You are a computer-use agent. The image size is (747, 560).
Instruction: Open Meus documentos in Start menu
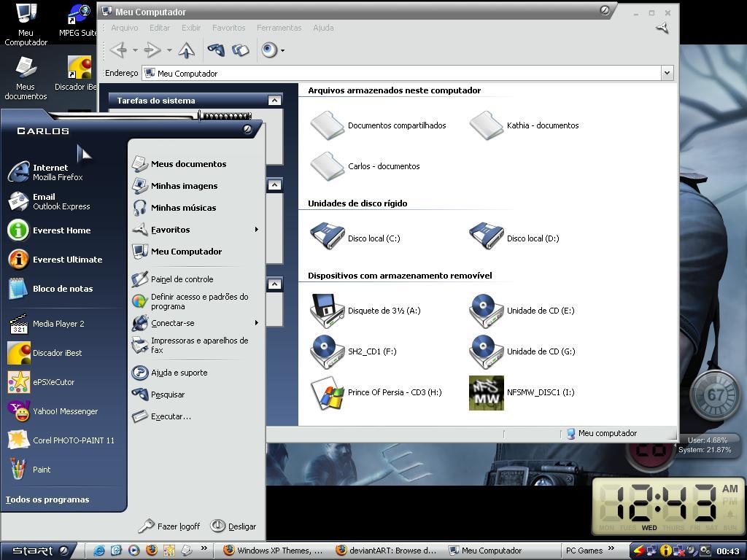coord(196,164)
